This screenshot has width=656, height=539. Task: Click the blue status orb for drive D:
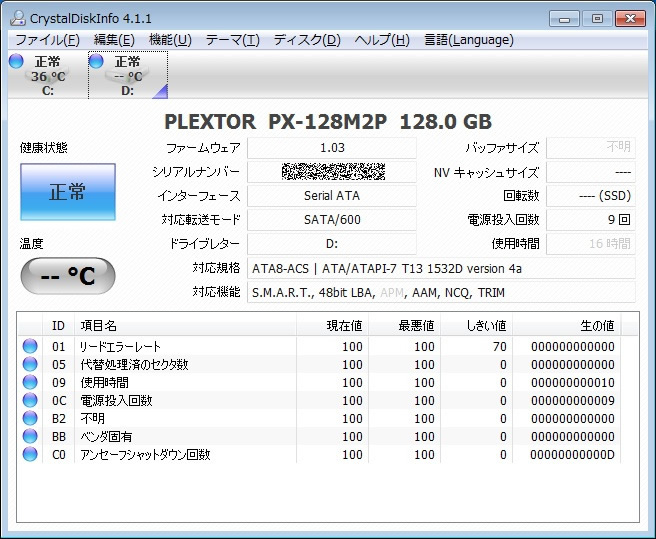96,61
